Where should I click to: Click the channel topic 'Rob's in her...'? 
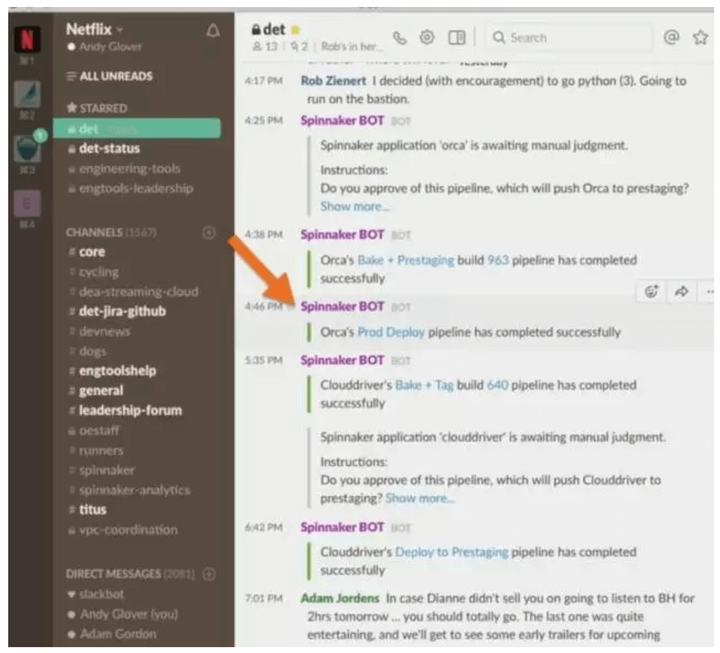(352, 46)
